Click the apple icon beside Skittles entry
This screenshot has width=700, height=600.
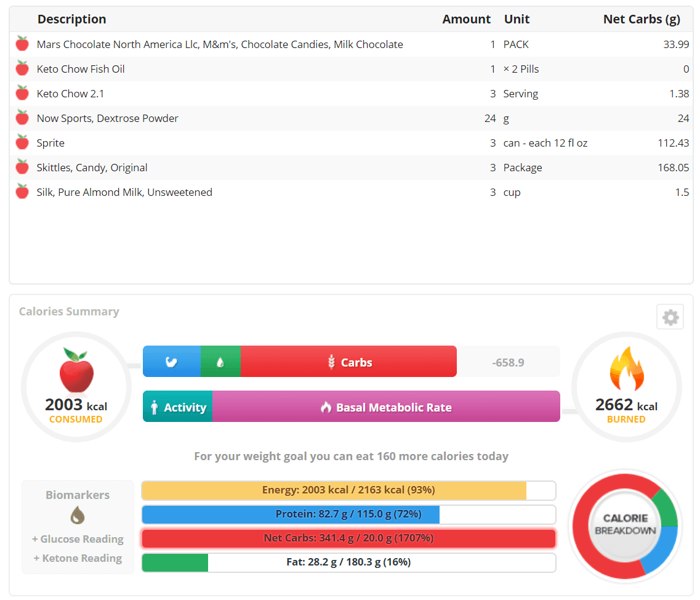point(22,167)
